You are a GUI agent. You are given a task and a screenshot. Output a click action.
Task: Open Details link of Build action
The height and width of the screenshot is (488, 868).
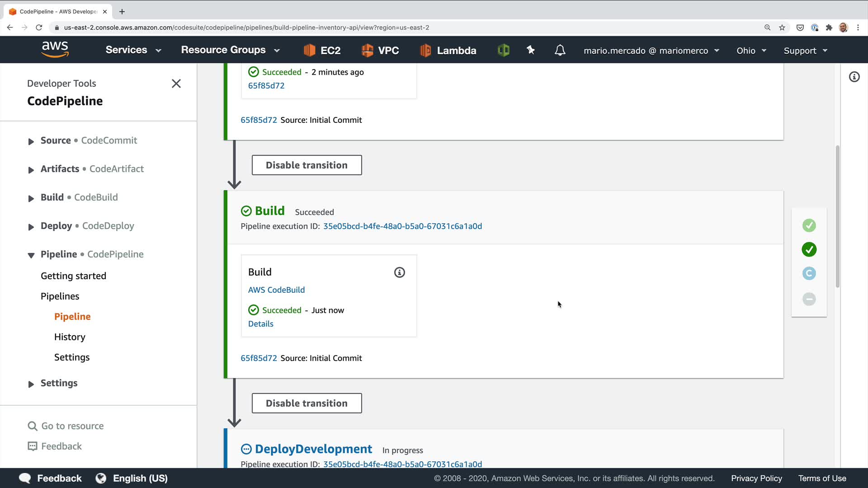260,324
